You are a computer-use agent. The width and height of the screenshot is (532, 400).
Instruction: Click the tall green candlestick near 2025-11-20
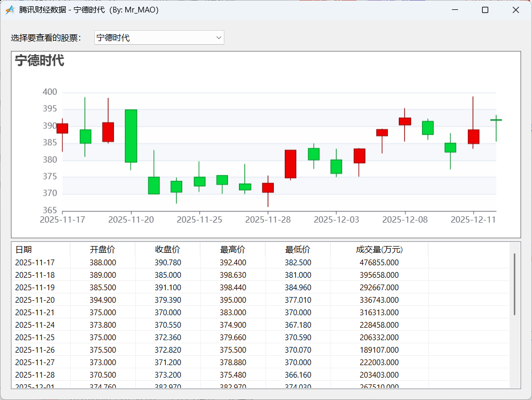(x=131, y=136)
